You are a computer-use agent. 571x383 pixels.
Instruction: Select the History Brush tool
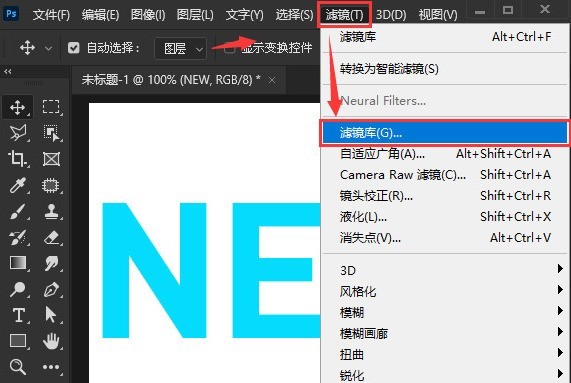pyautogui.click(x=18, y=237)
